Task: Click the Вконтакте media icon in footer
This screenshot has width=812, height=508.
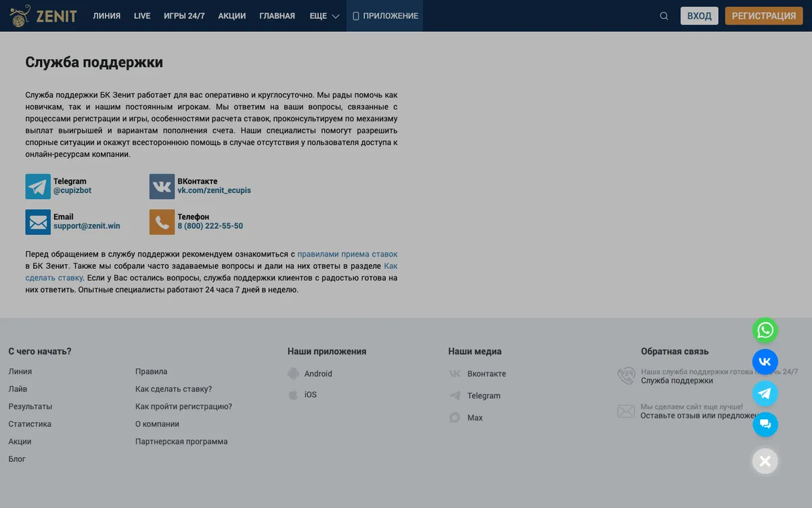Action: tap(455, 374)
